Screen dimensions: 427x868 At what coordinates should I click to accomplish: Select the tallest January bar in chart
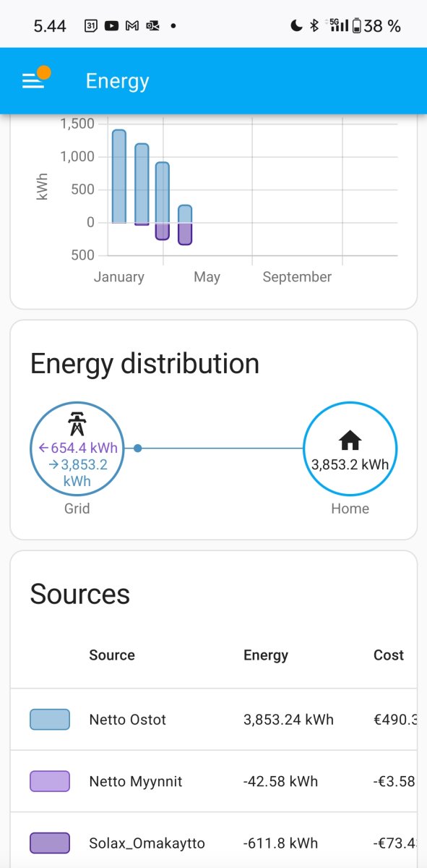coord(119,176)
